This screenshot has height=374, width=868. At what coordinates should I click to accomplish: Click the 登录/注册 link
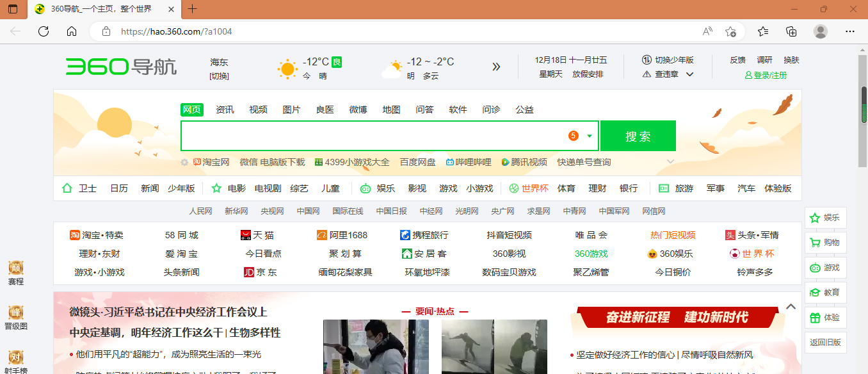coord(766,75)
